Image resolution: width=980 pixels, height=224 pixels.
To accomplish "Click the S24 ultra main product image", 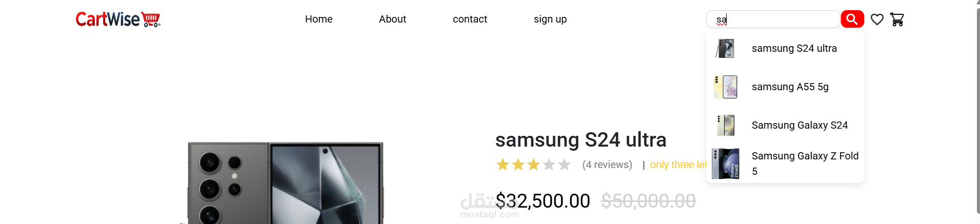I will coord(285,183).
